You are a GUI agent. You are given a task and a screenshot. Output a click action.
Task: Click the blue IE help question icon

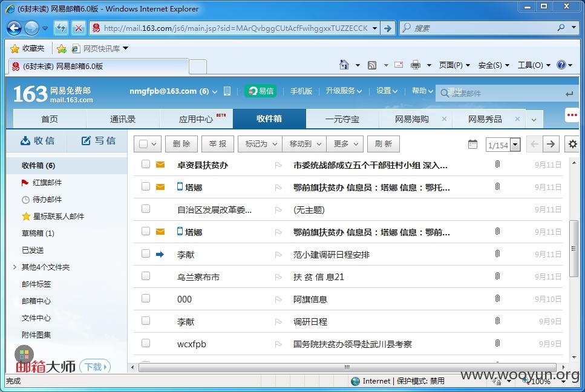point(561,65)
